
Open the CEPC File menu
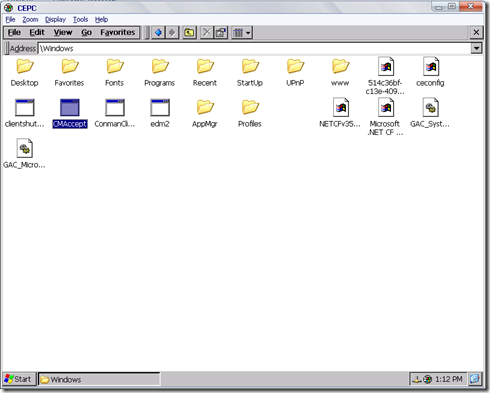tap(10, 19)
